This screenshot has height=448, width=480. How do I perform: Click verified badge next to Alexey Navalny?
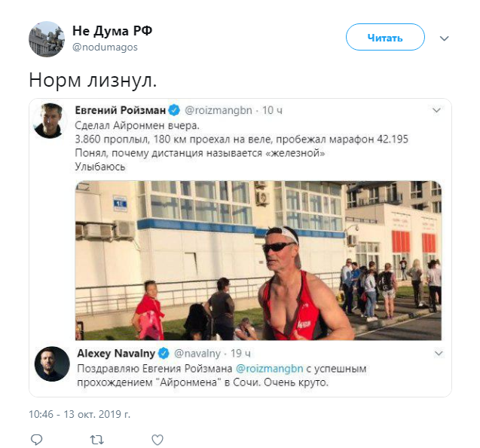coord(164,353)
